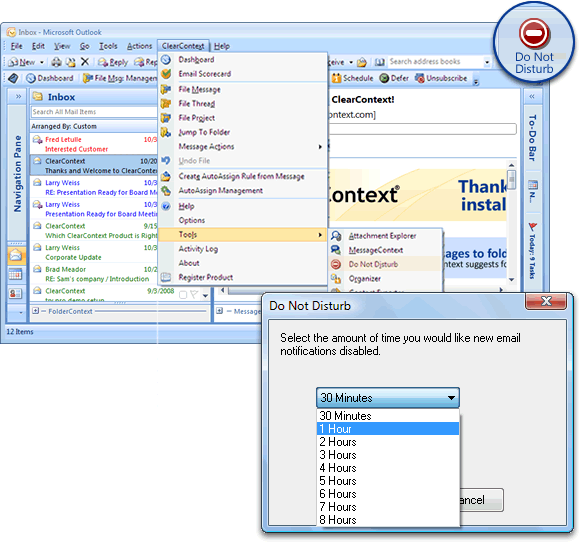Click the Reply toolbar button

113,62
